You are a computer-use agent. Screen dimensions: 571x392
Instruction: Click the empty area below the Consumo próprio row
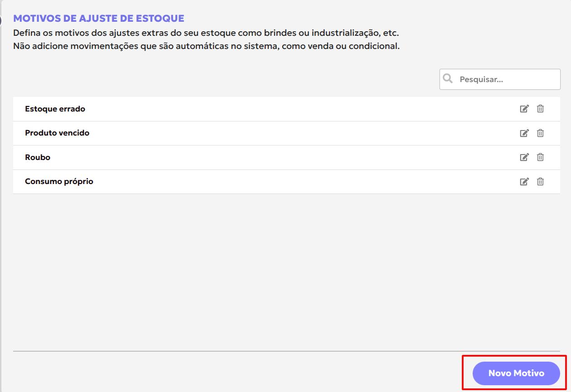(x=286, y=272)
